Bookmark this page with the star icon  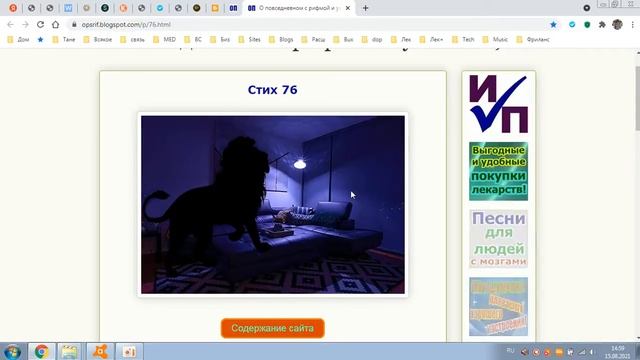553,24
